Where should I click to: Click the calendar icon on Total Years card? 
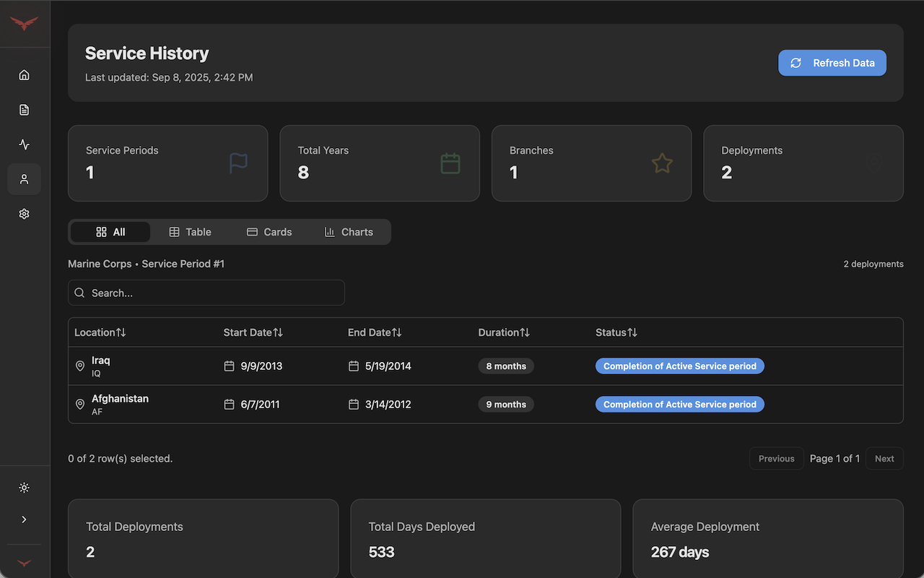point(450,163)
